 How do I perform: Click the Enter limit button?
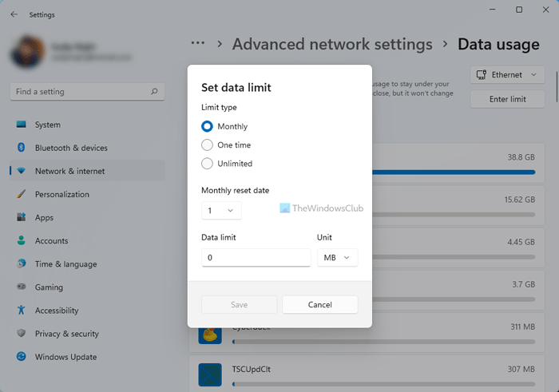point(508,99)
